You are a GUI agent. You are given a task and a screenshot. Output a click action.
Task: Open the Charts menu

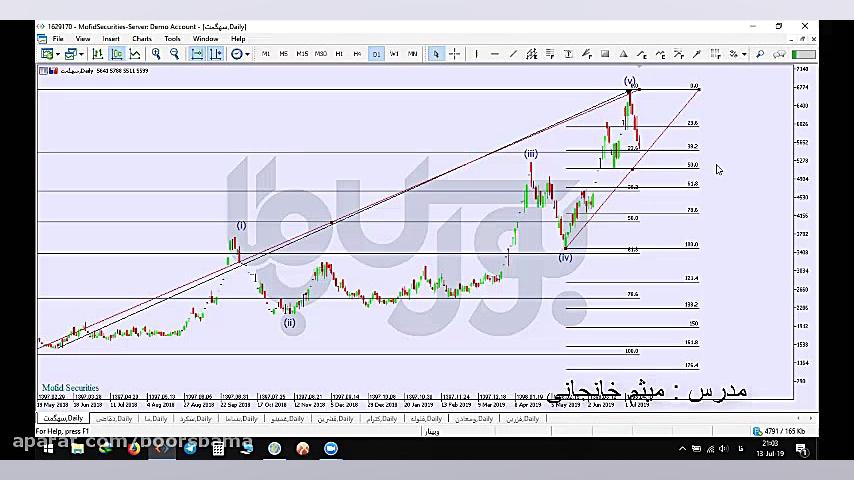142,39
